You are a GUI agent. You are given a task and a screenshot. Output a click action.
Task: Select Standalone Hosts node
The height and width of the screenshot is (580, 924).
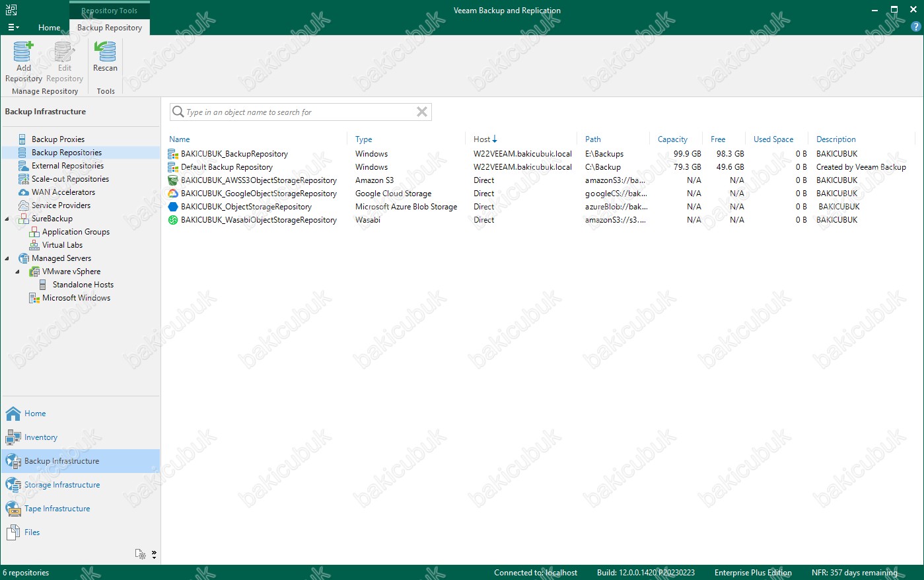[83, 285]
